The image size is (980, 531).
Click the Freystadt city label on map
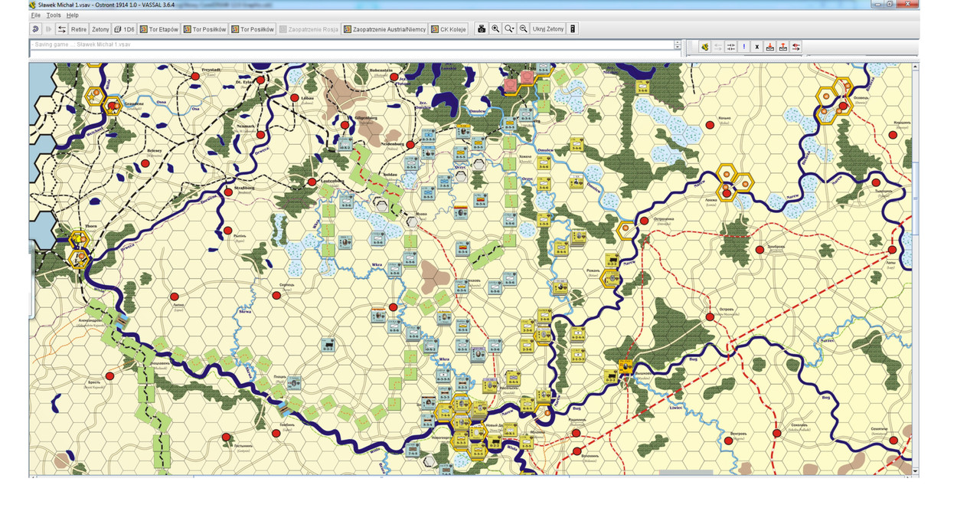(x=211, y=70)
